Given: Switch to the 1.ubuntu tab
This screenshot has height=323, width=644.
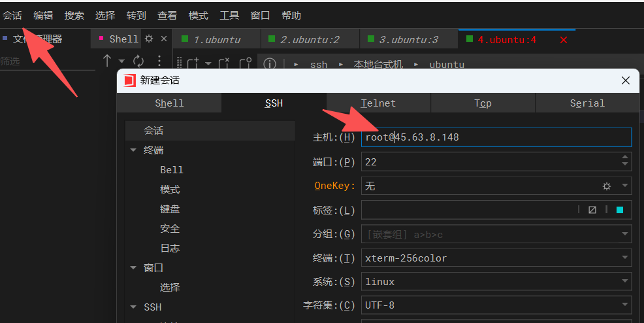Looking at the screenshot, I should [x=216, y=39].
